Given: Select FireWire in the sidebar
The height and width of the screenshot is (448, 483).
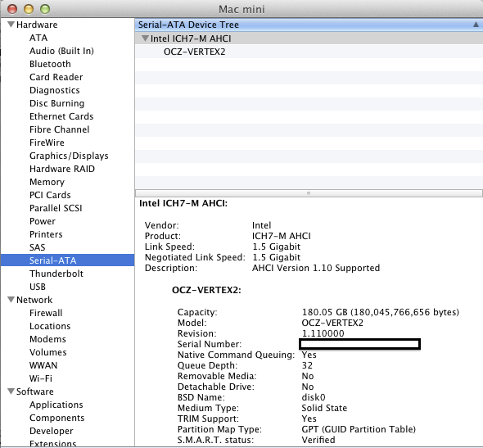Looking at the screenshot, I should pos(47,143).
